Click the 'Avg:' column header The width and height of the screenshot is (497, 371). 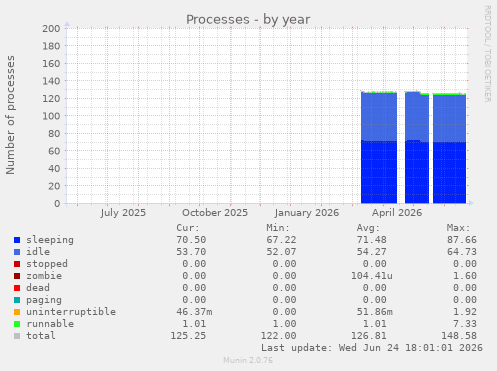pos(368,228)
